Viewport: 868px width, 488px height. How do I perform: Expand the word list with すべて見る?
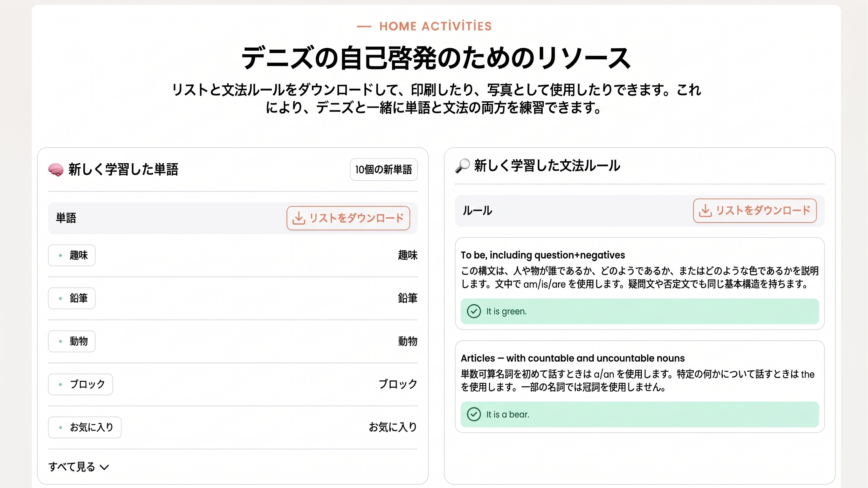(x=79, y=467)
